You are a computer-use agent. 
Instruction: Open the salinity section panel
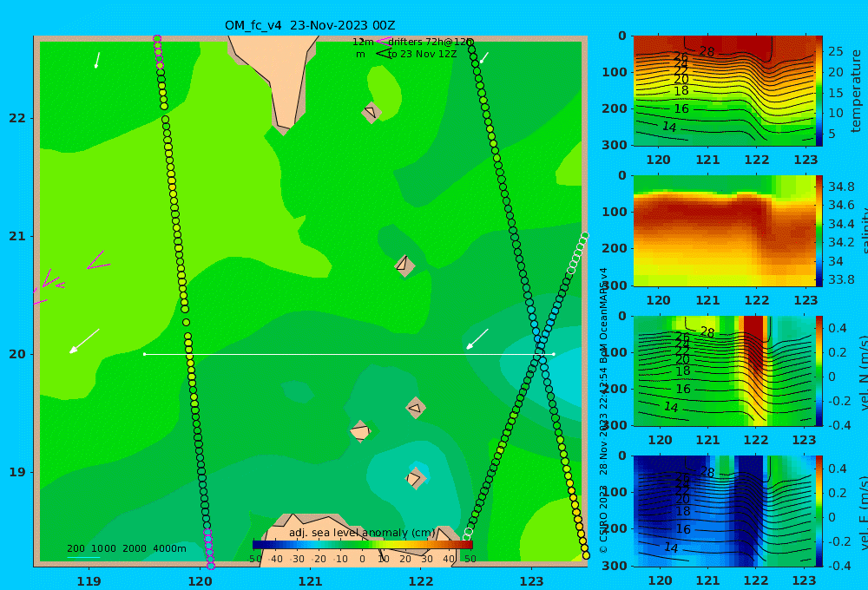(x=724, y=231)
